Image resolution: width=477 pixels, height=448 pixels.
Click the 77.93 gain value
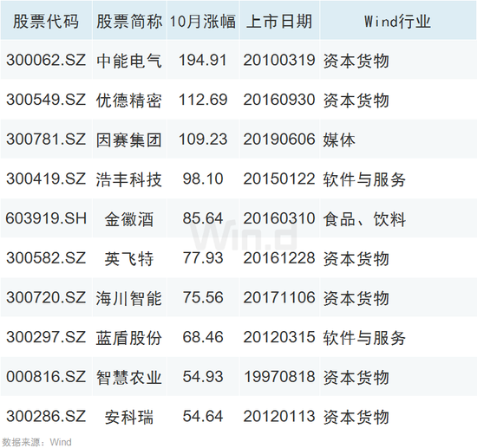click(x=203, y=258)
